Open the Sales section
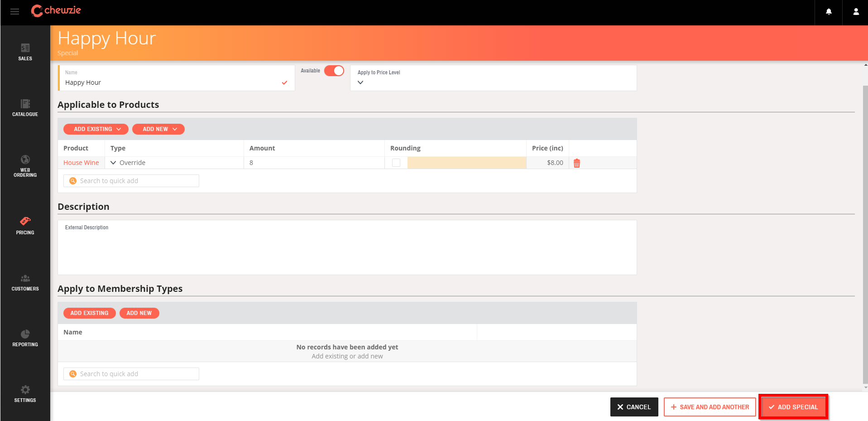This screenshot has width=868, height=421. 25,52
